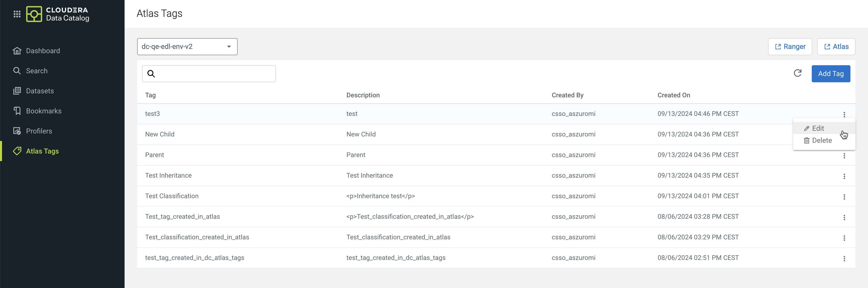The image size is (868, 288).
Task: Select the Test Classification tag name
Action: click(172, 196)
